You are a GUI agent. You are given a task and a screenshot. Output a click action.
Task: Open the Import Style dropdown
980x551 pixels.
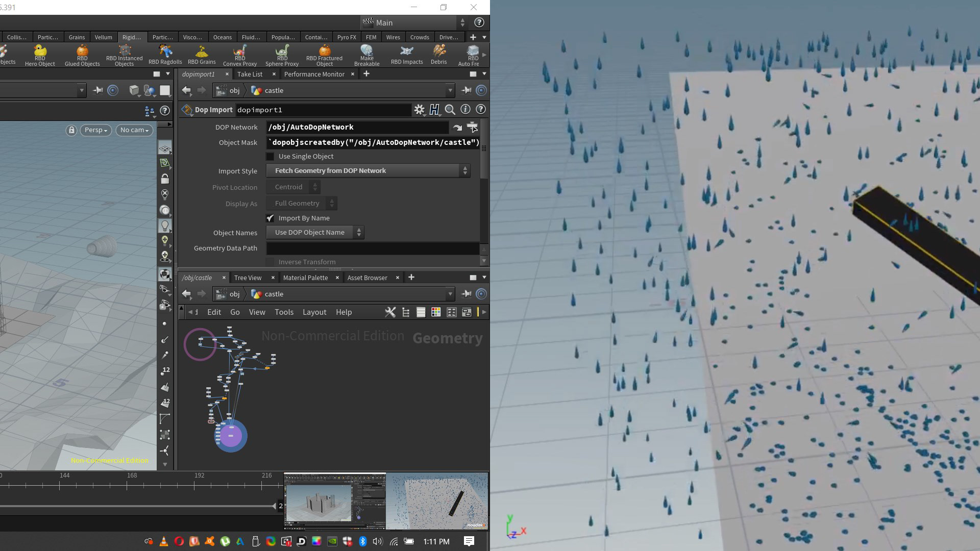367,171
